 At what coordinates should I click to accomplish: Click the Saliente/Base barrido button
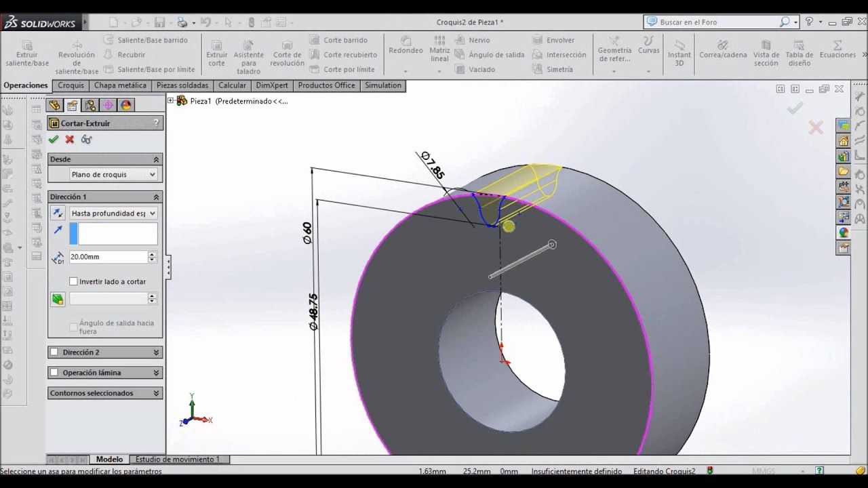[146, 40]
